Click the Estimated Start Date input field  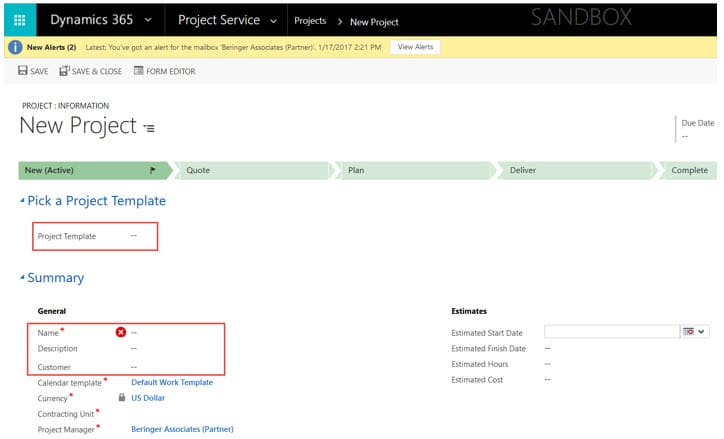611,331
